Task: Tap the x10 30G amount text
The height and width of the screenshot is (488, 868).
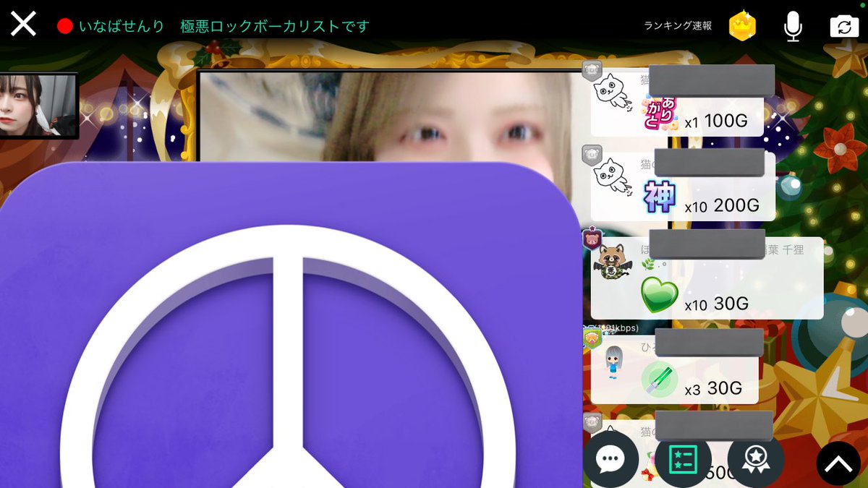Action: [x=716, y=304]
